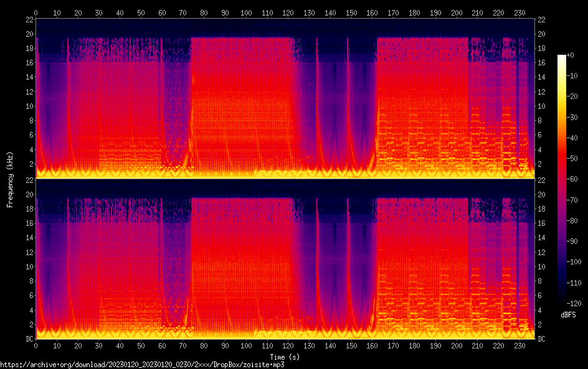Click the 0 s tick on the bottom axis

[36, 345]
